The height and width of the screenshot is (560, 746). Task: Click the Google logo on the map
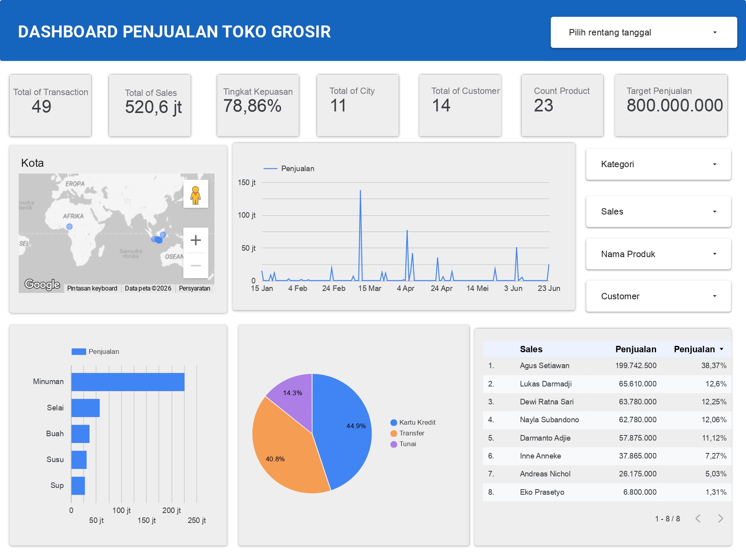pyautogui.click(x=42, y=284)
